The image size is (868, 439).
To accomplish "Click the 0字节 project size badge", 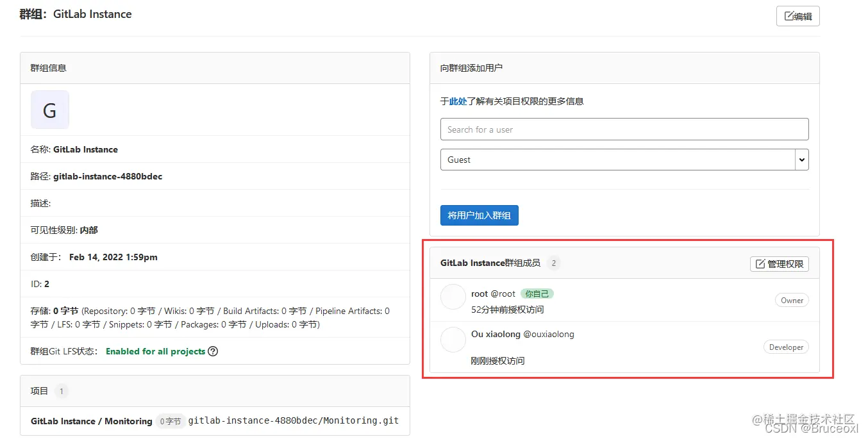I will click(x=170, y=421).
